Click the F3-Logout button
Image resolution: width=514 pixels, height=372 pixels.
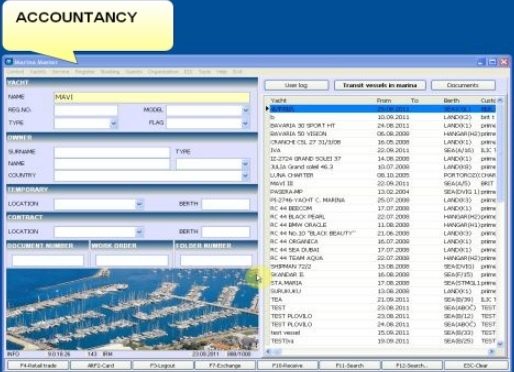point(163,365)
